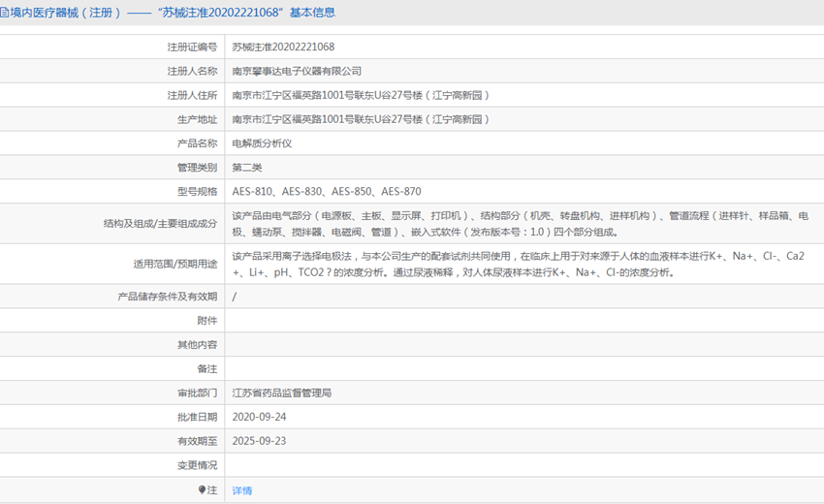Click the 注册人住所 address value
The width and height of the screenshot is (824, 504).
(x=361, y=95)
